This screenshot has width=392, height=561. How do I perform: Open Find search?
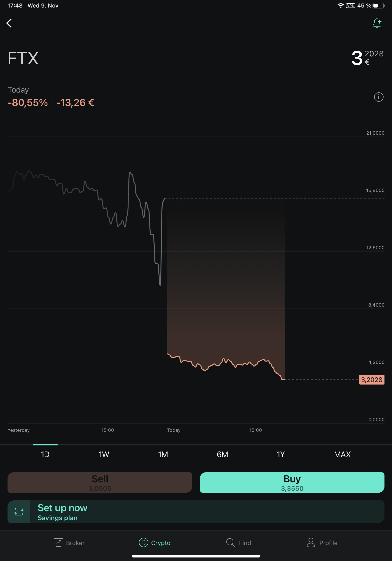[x=239, y=543]
